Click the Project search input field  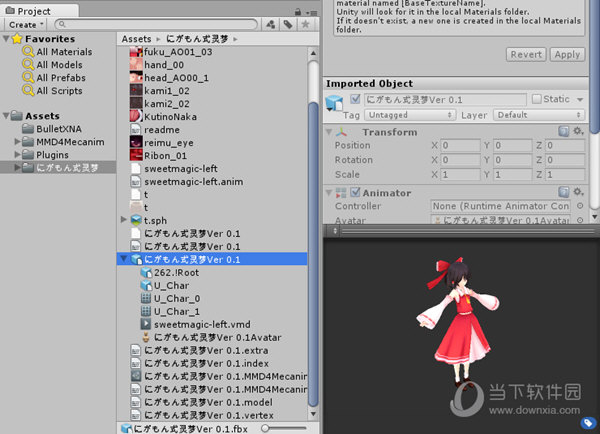156,24
